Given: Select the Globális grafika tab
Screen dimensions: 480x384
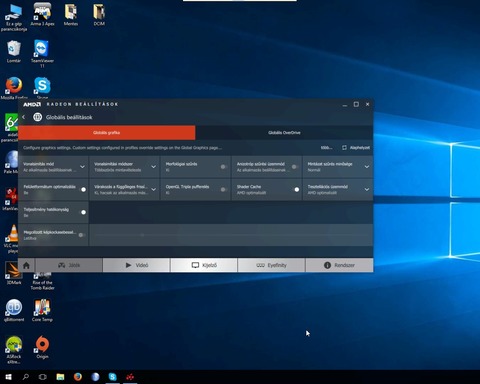Looking at the screenshot, I should (x=107, y=133).
